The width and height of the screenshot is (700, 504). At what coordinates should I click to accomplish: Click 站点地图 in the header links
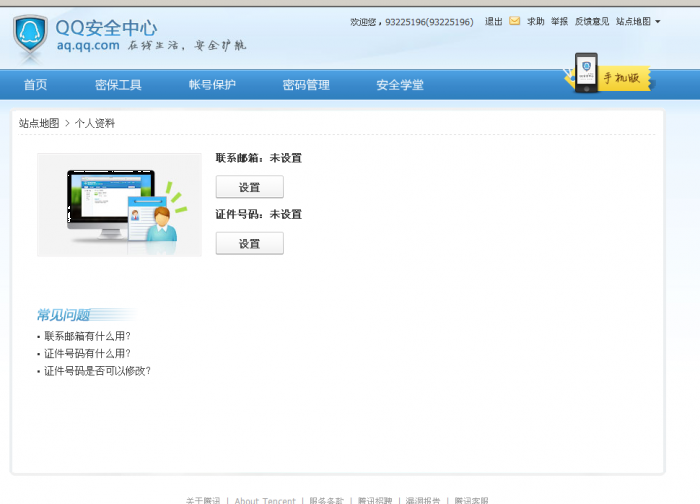(x=633, y=21)
